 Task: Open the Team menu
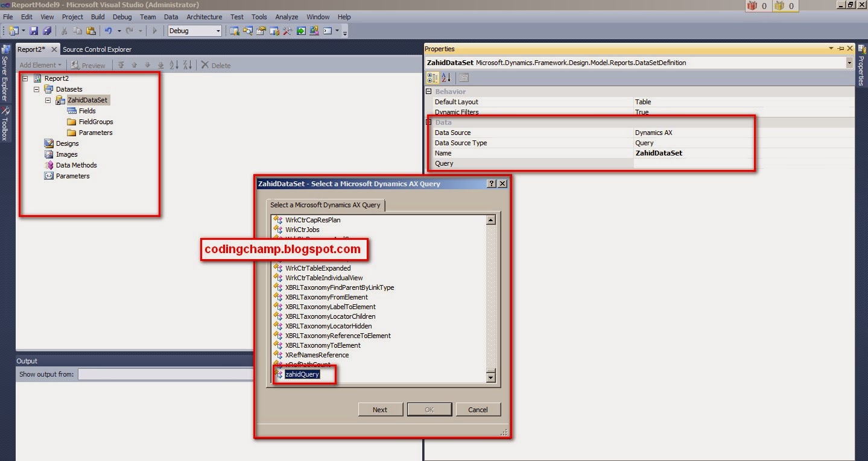click(148, 17)
